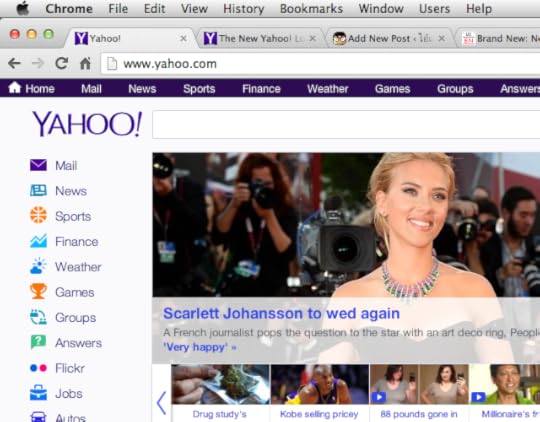Open the View menu

(194, 9)
